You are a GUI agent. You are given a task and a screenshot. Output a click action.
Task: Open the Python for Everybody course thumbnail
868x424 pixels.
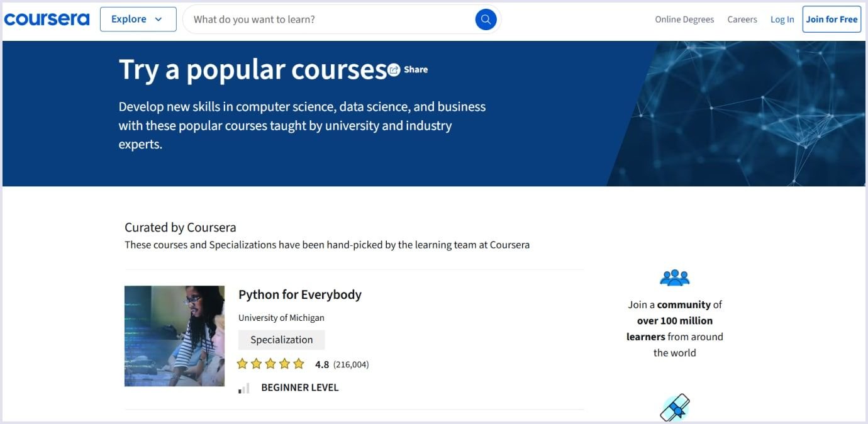tap(174, 336)
